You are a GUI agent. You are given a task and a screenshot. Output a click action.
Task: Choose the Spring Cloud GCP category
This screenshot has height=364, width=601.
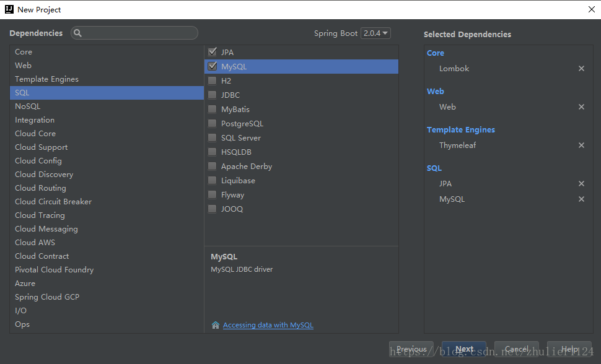(47, 297)
